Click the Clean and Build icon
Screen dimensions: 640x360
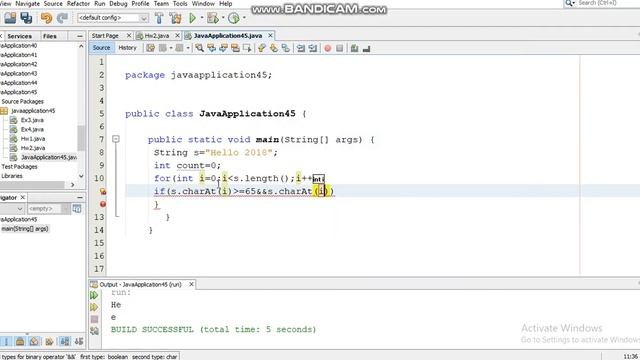[176, 18]
